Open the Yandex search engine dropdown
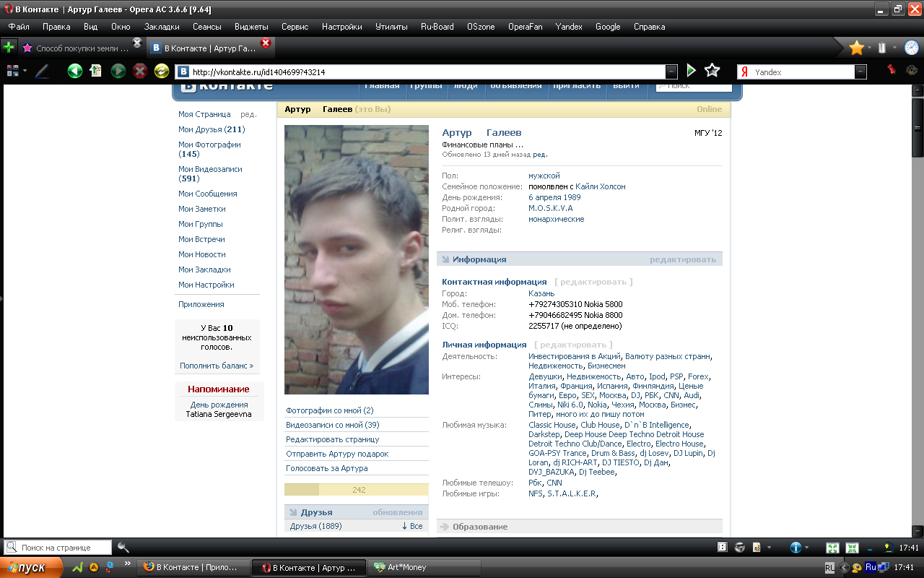The image size is (924, 578). tap(860, 72)
